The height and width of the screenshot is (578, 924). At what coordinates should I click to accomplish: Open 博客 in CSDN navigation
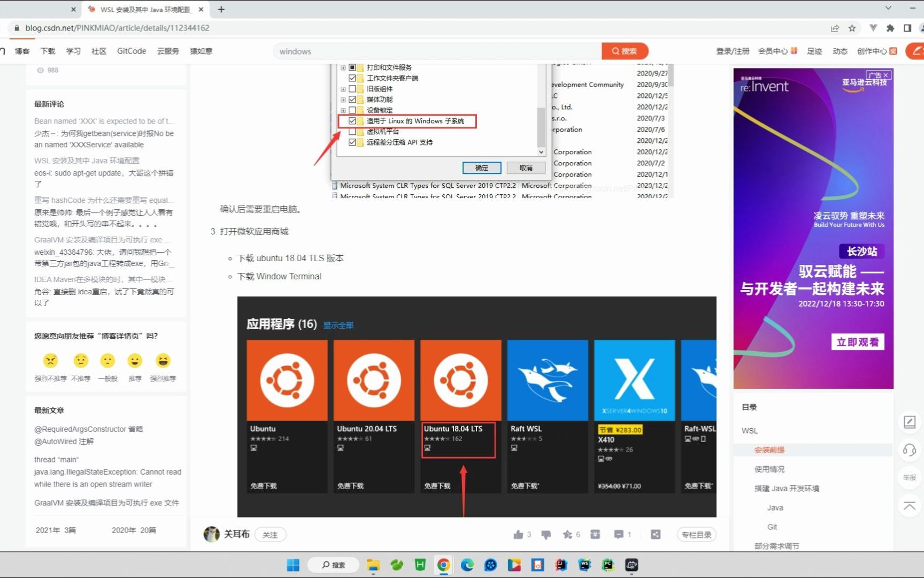(x=22, y=51)
